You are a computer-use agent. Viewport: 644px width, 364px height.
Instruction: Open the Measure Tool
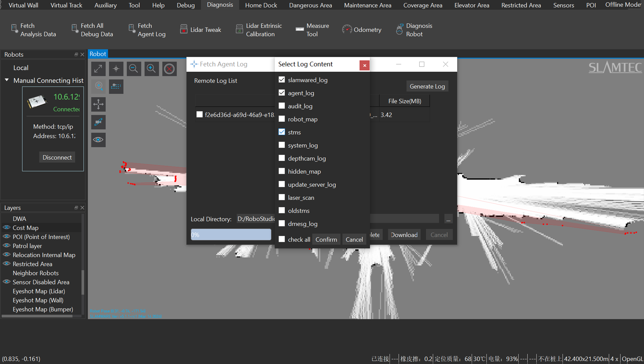tap(312, 30)
